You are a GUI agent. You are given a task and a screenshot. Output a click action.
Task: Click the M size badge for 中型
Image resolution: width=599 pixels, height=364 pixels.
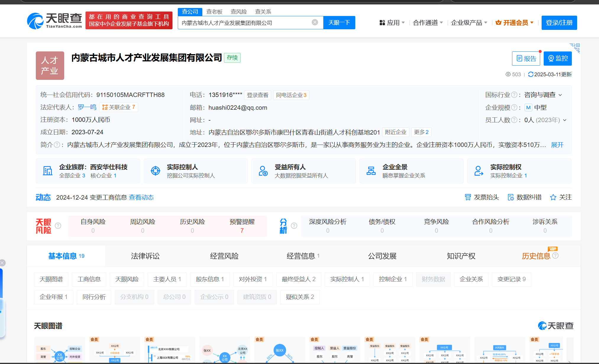[x=528, y=108]
